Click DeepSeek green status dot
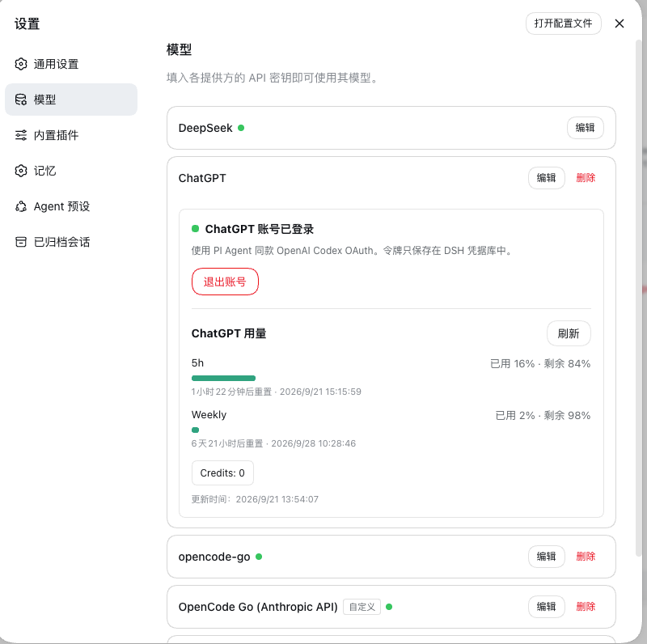 241,128
